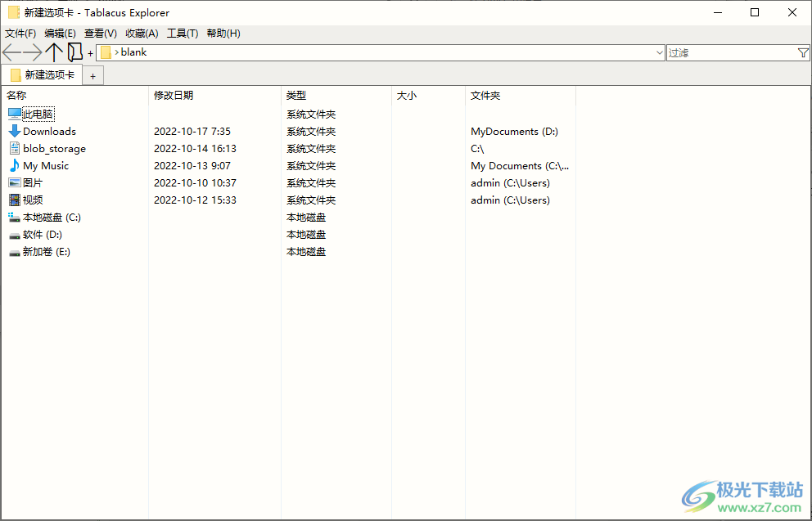The image size is (812, 521).
Task: Select the 图片 folder name
Action: [x=33, y=182]
